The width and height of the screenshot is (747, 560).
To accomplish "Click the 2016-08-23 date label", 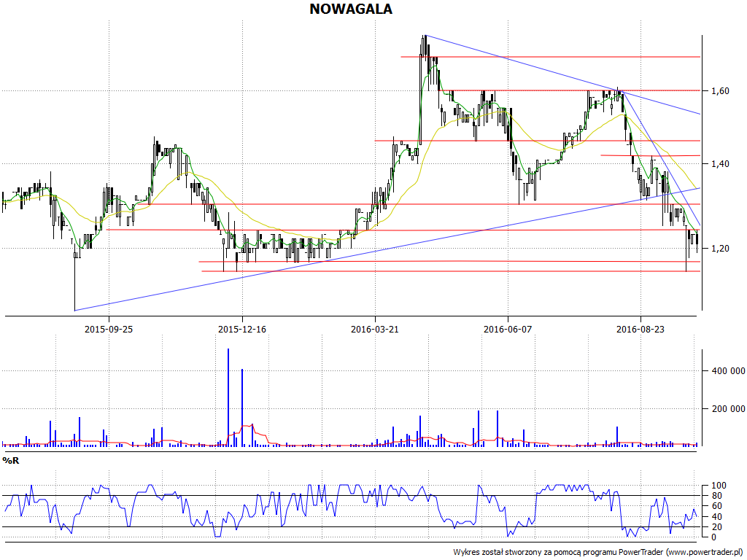I will pos(640,329).
